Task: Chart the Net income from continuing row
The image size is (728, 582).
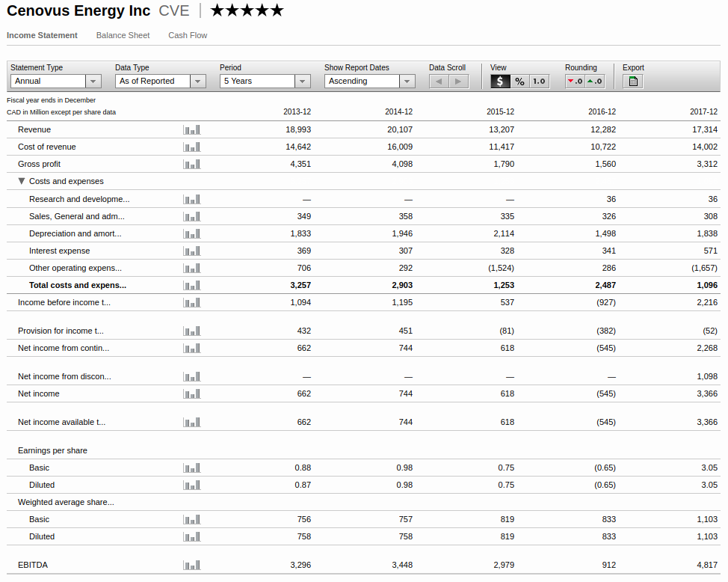Action: click(x=192, y=348)
